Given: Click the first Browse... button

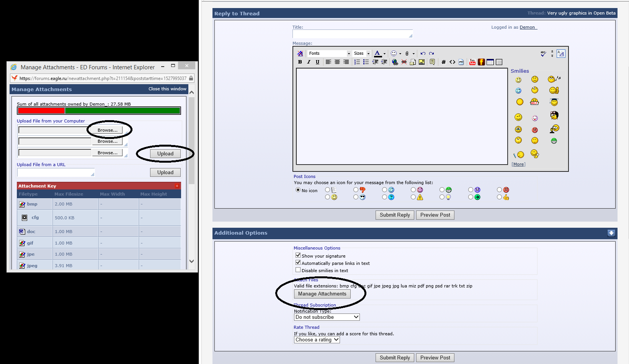Looking at the screenshot, I should (108, 130).
